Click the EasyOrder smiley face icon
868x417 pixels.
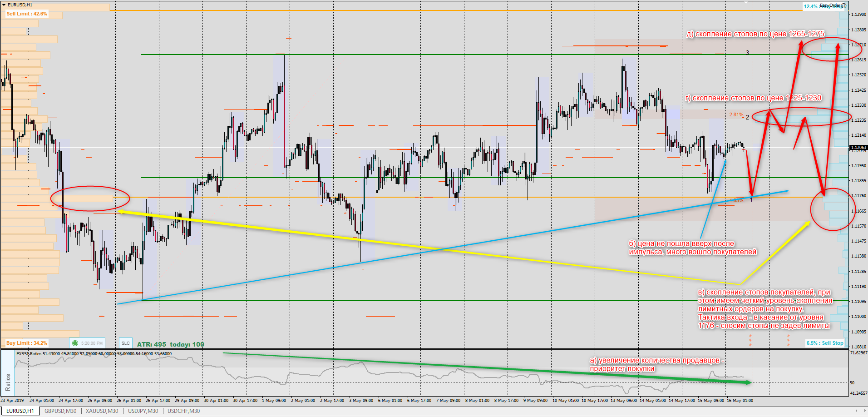tap(844, 5)
